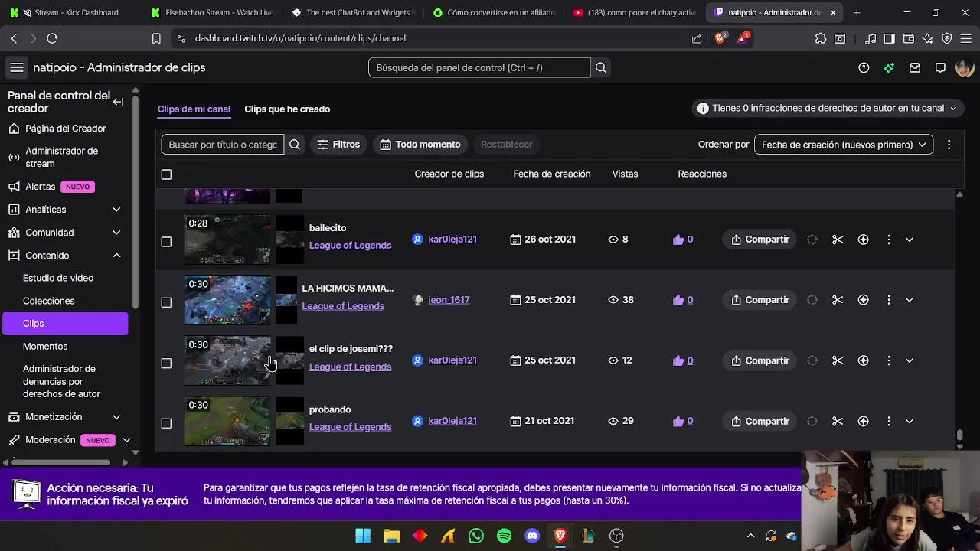980x551 pixels.
Task: Open the el clip de josemi thumbnail
Action: point(227,360)
